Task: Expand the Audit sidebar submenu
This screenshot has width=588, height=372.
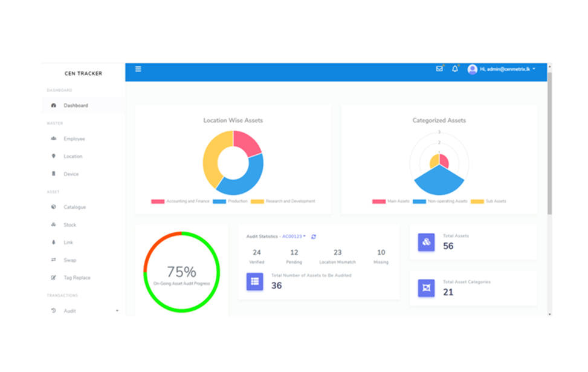Action: pos(117,311)
